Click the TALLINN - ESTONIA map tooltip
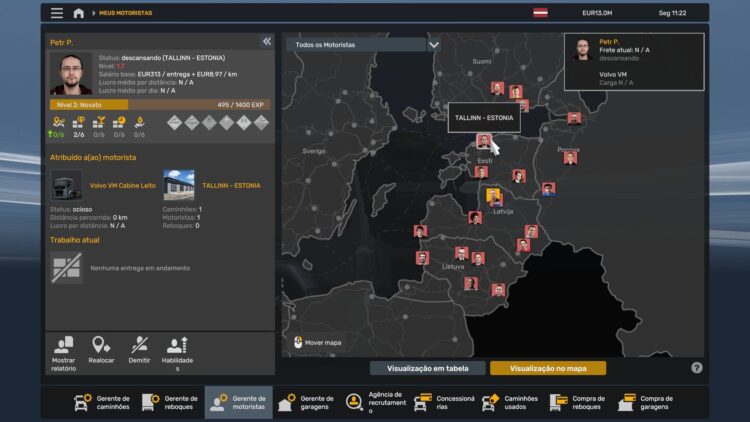 484,118
